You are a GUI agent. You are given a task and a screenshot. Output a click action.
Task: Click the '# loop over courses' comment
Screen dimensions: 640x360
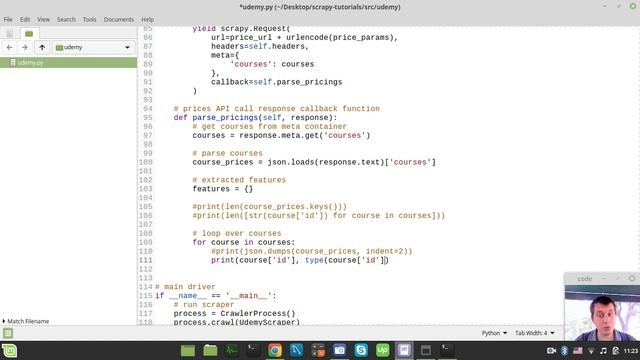(x=237, y=233)
